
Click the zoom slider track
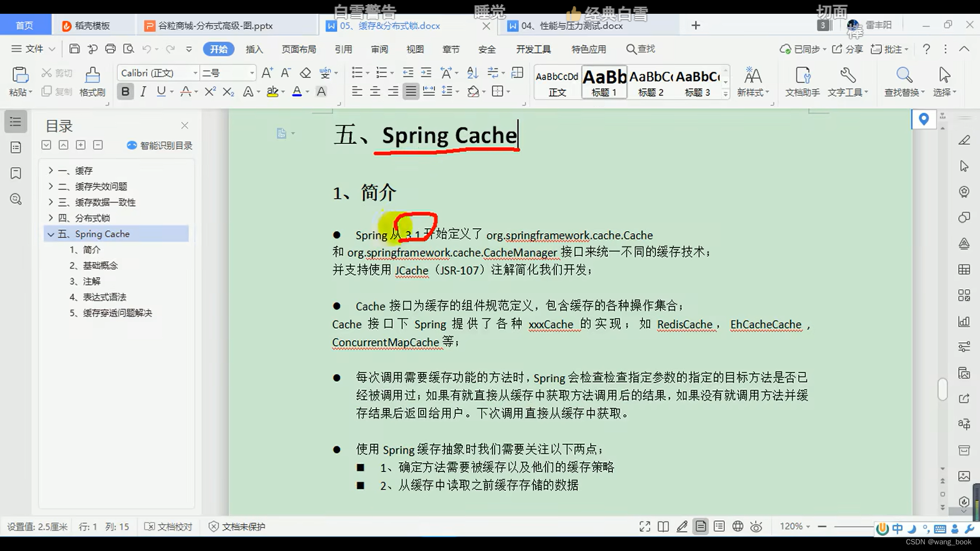pos(854,527)
